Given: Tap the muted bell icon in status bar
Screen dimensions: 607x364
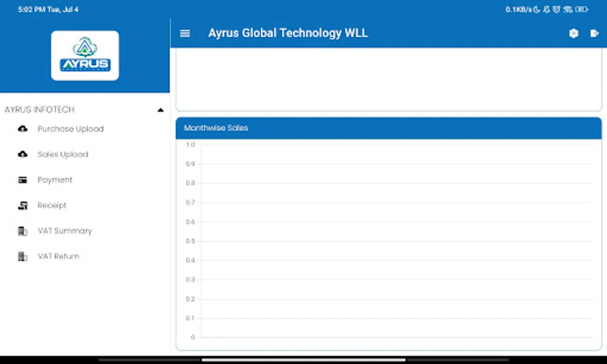Looking at the screenshot, I should tap(547, 9).
